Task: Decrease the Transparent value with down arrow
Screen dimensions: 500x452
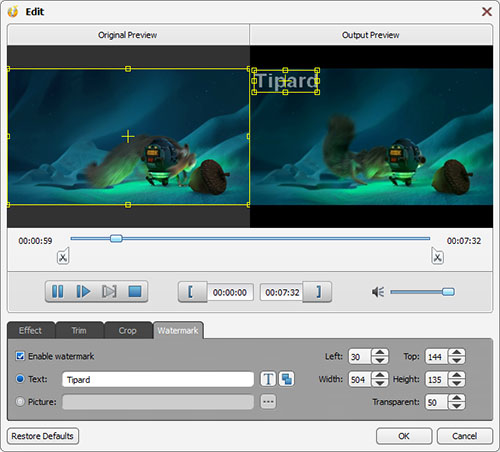Action: (x=456, y=406)
